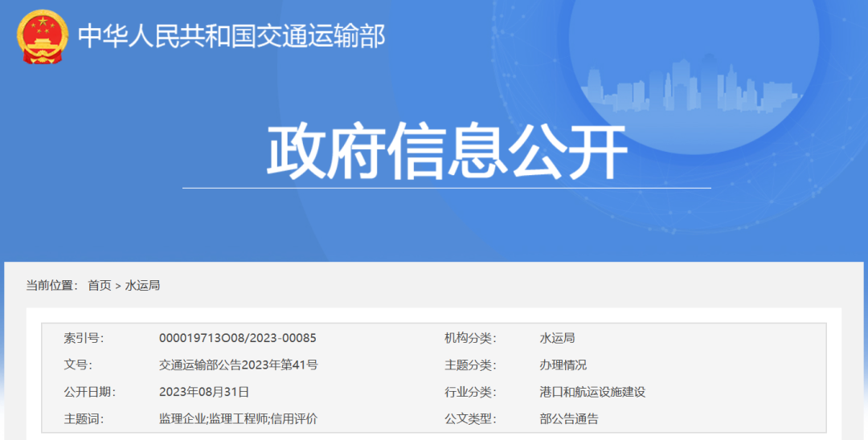Open 水运局 breadcrumb link
Screen dimensions: 868x440
click(142, 285)
